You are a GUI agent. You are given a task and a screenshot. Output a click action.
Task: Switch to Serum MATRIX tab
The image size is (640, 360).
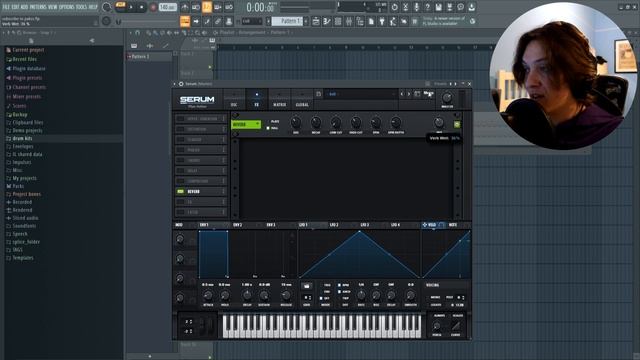(279, 100)
